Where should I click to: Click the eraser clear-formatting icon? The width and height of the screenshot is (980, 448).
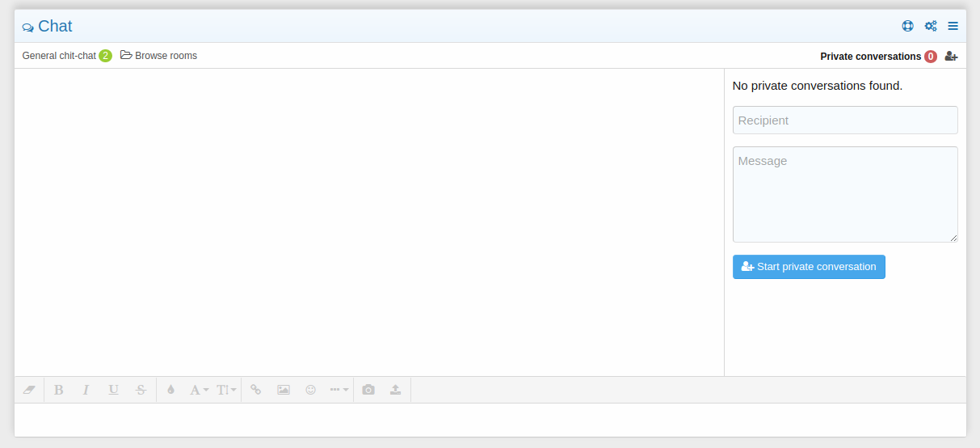[x=30, y=390]
